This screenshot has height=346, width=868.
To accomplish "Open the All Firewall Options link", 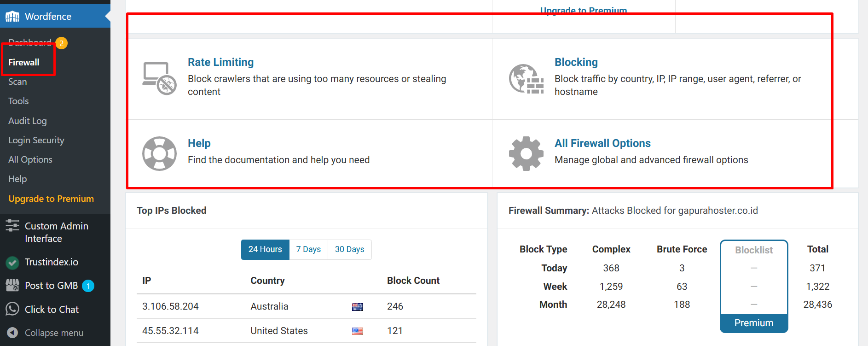I will [602, 143].
